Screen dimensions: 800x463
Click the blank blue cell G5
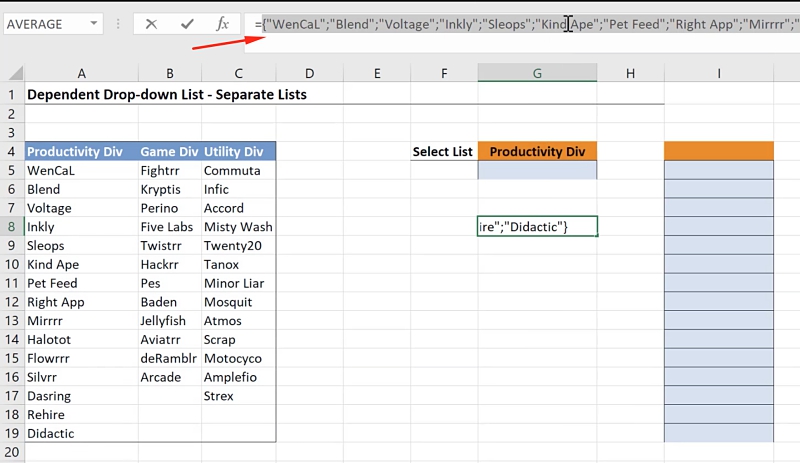[537, 170]
